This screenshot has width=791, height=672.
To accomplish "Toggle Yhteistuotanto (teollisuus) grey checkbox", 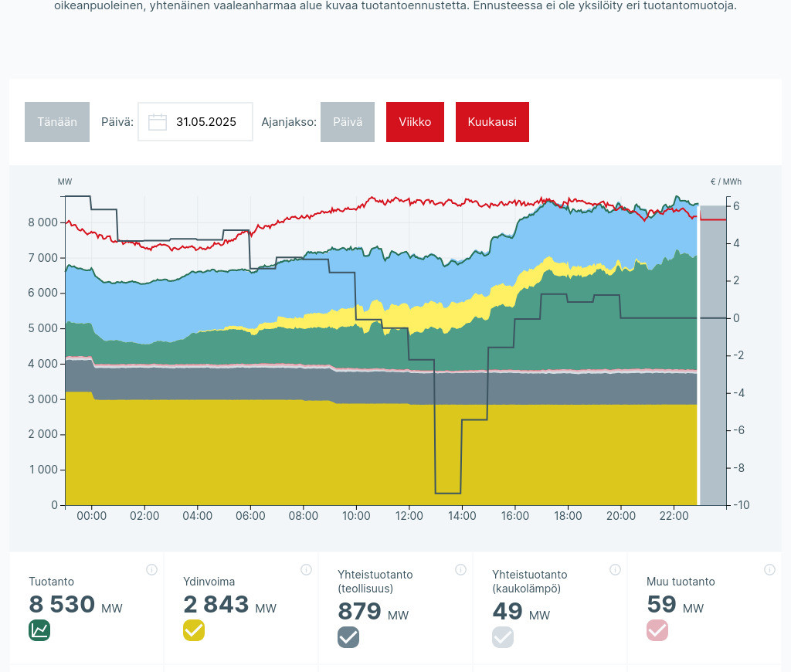I will pos(348,637).
